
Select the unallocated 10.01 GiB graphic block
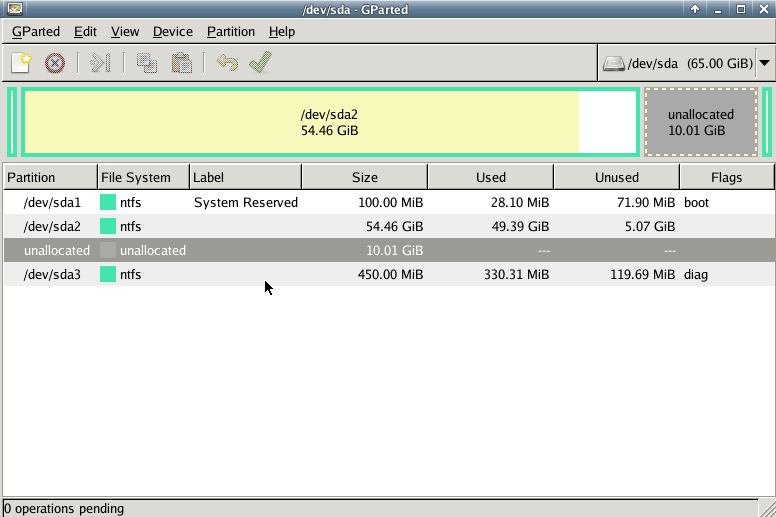coord(700,122)
